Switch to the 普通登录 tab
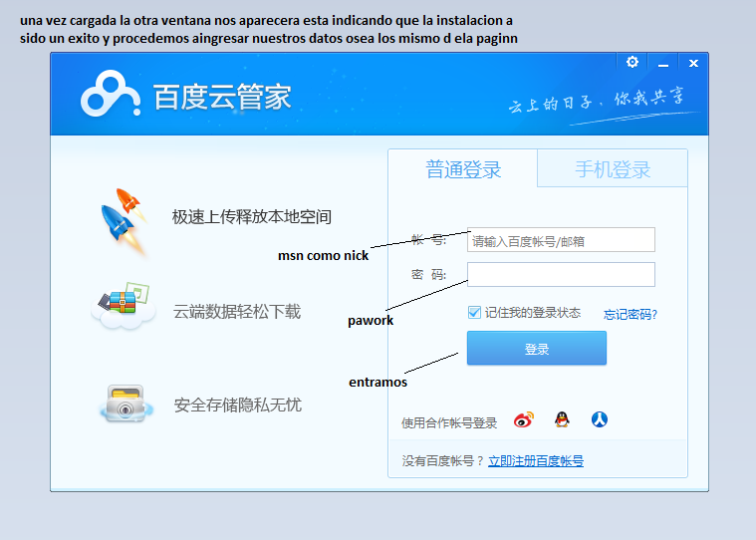Image resolution: width=756 pixels, height=540 pixels. point(463,169)
